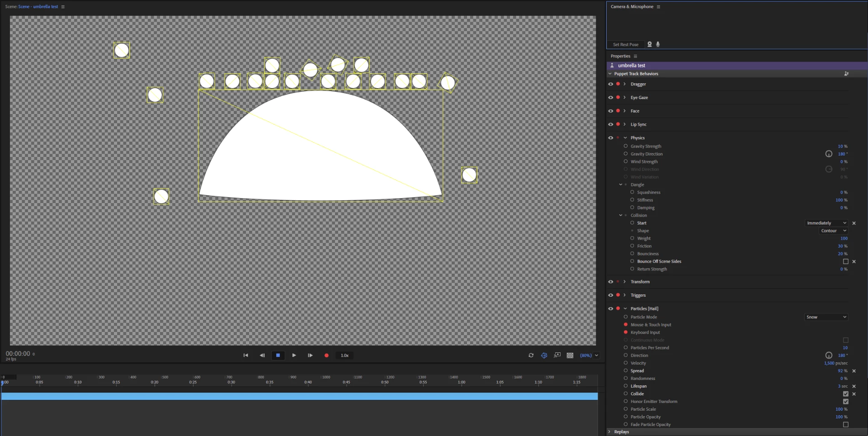Expand the Face behavior
The image size is (868, 436).
click(x=625, y=111)
